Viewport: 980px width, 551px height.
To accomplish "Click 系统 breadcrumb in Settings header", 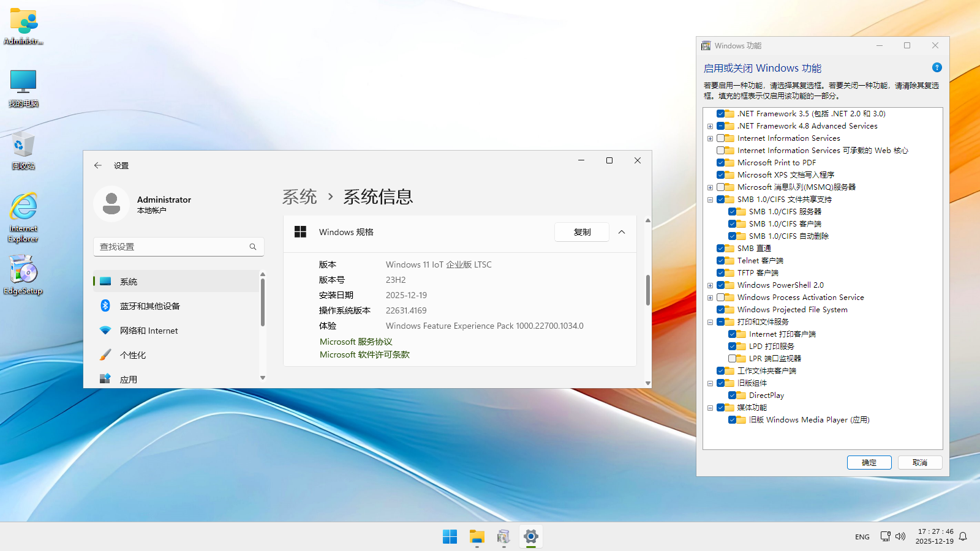I will 300,197.
